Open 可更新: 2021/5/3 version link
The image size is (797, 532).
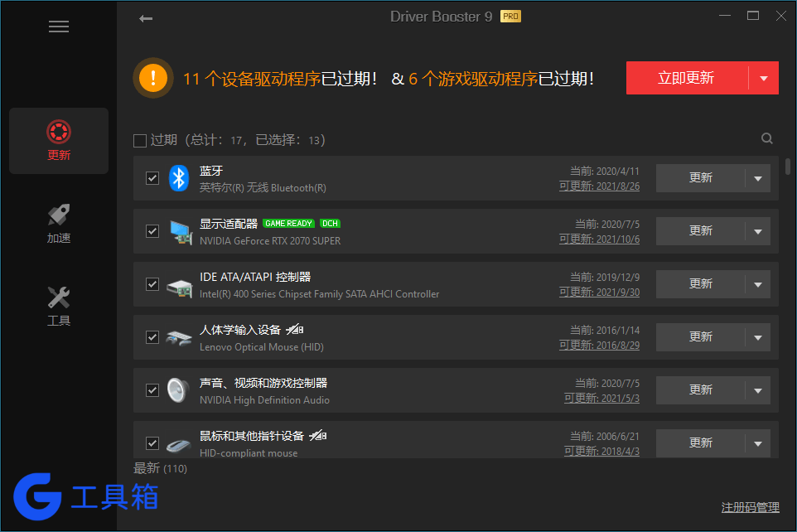click(601, 398)
